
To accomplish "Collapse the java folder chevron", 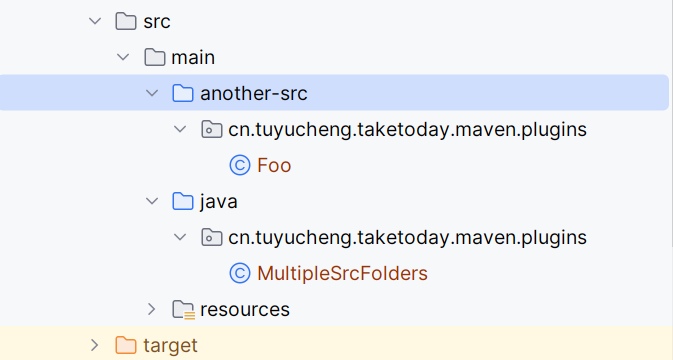I will [152, 201].
